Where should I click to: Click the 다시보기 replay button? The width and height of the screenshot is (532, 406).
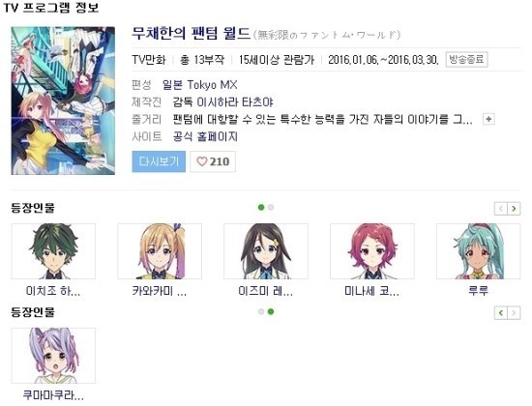pos(159,161)
